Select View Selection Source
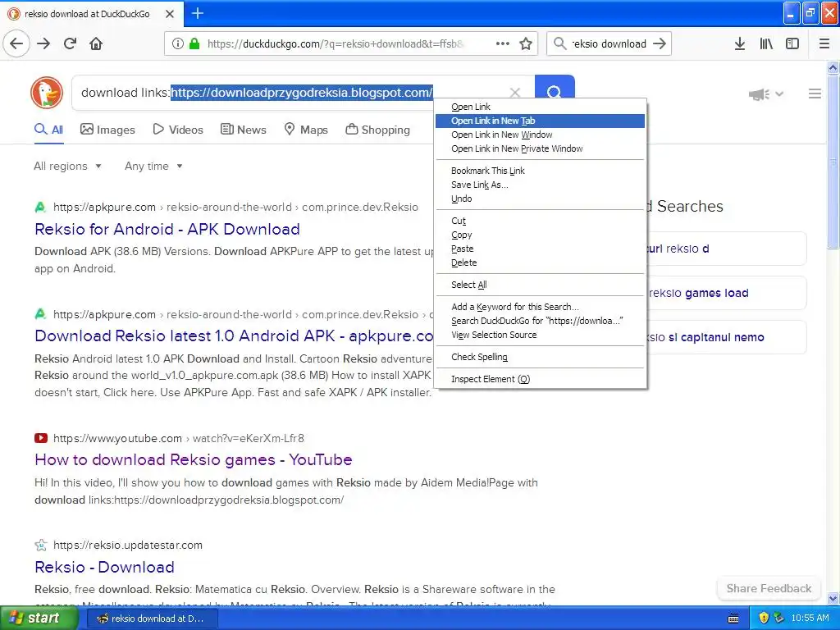840x630 pixels. click(540, 335)
